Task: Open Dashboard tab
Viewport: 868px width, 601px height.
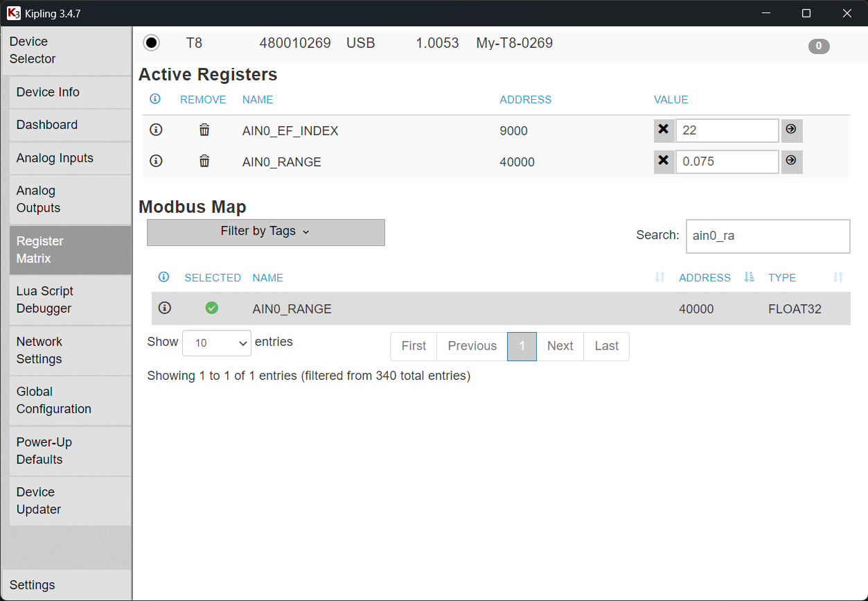Action: tap(70, 125)
